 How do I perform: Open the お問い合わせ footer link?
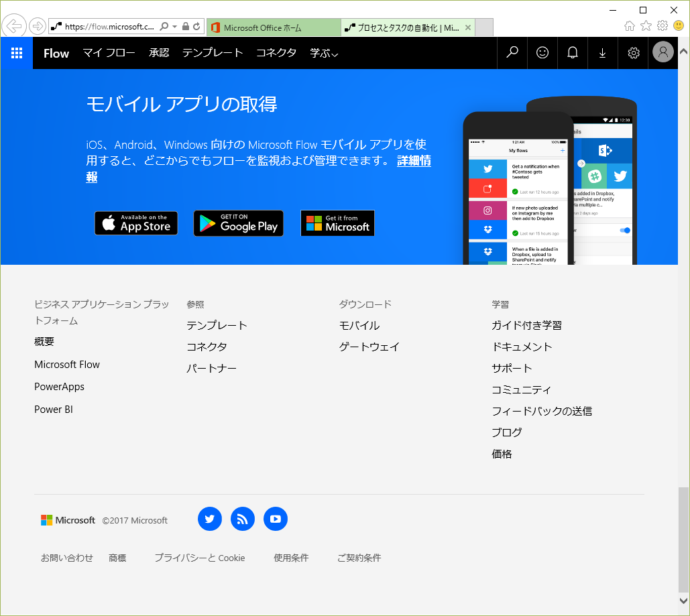67,558
